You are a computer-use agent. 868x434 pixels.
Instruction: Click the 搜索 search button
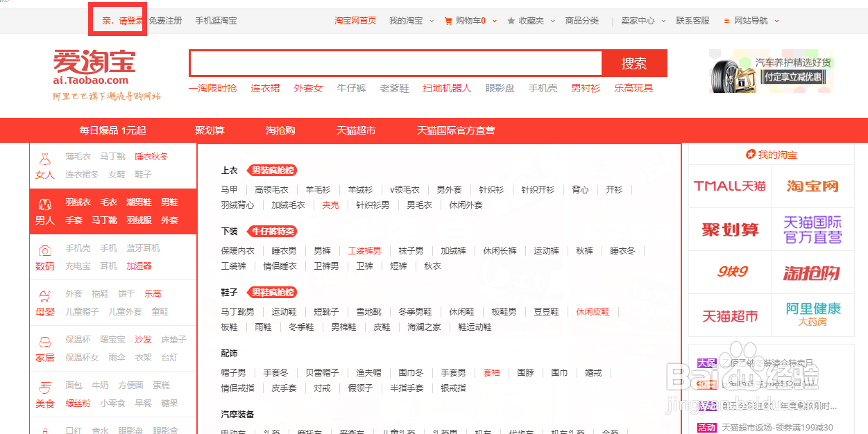tap(634, 63)
